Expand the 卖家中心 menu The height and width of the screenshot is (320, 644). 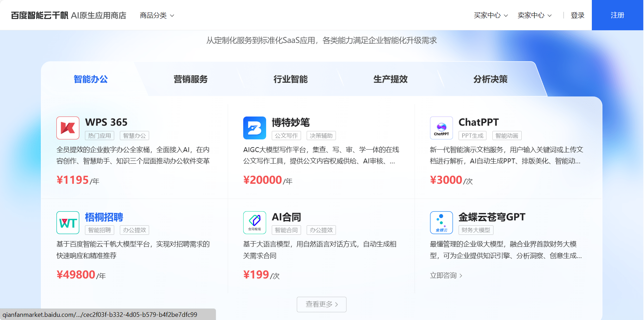534,15
